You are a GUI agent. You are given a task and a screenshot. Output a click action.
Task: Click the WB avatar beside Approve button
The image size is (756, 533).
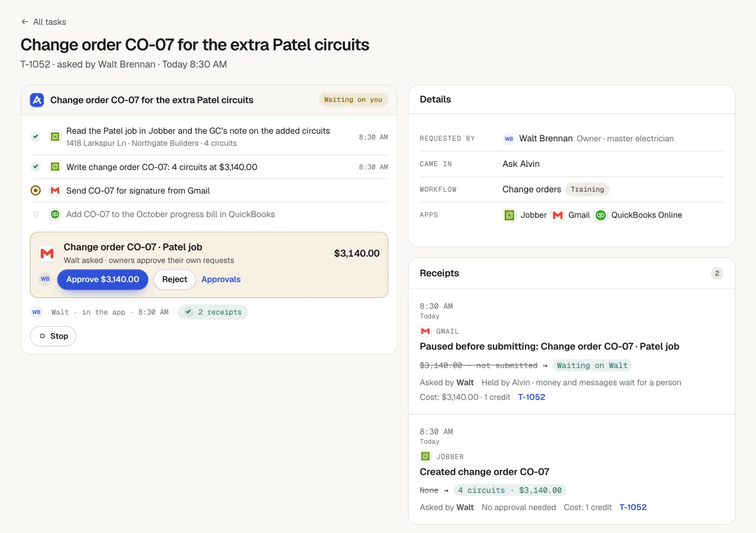[45, 279]
